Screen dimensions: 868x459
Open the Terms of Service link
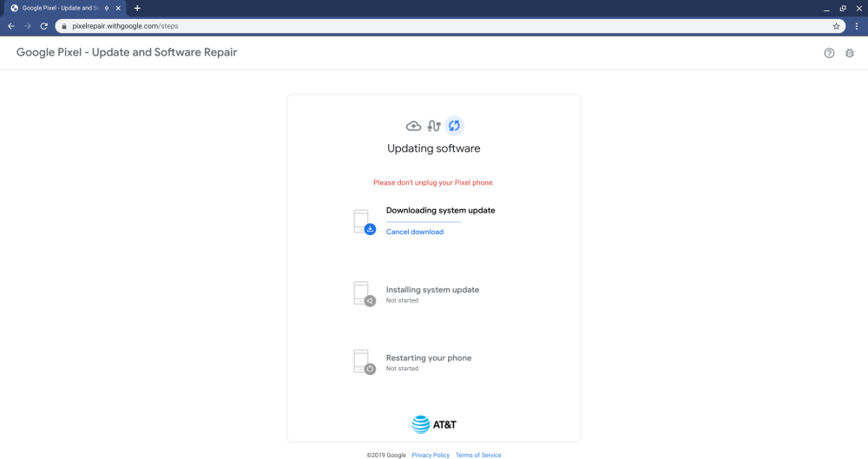point(478,455)
